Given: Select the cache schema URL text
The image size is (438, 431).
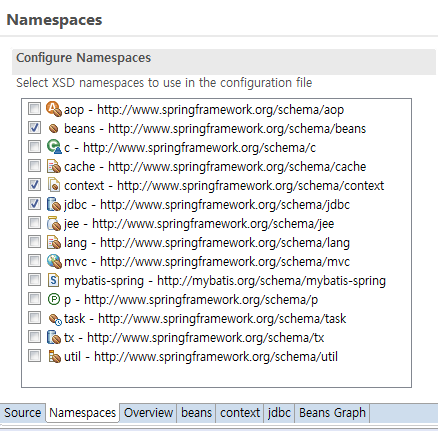Looking at the screenshot, I should tap(237, 167).
